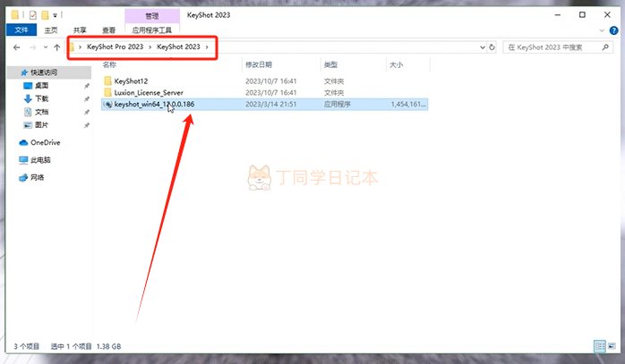625x364 pixels.
Task: Select the 应用程序工具 tab
Action: click(152, 30)
